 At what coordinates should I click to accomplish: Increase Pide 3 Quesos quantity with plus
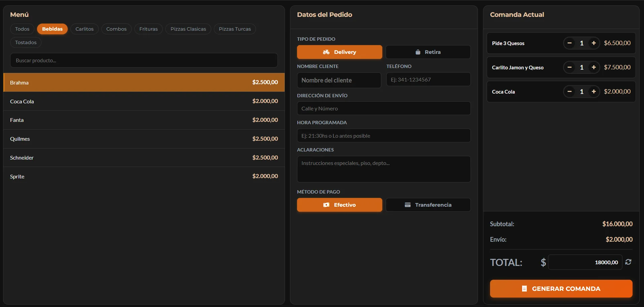coord(594,43)
